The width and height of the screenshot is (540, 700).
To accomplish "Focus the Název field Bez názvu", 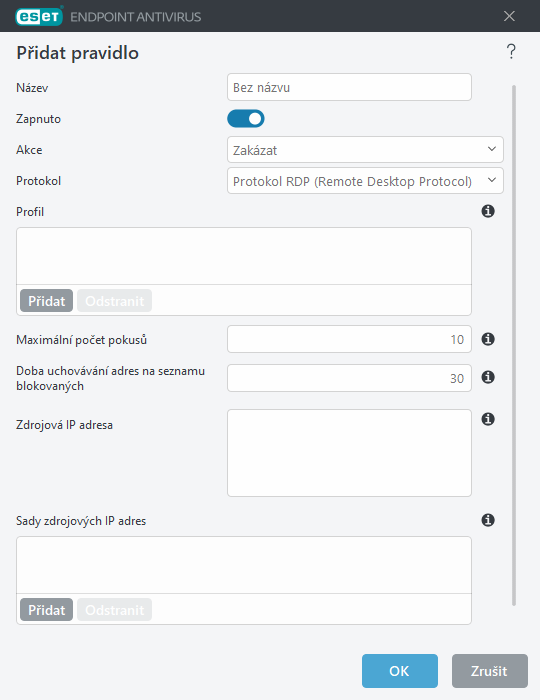I will pyautogui.click(x=349, y=87).
